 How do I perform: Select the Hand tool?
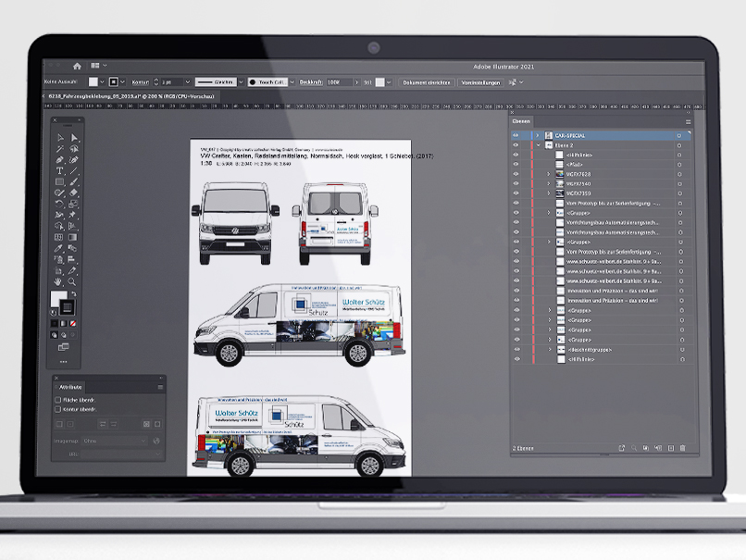[58, 281]
